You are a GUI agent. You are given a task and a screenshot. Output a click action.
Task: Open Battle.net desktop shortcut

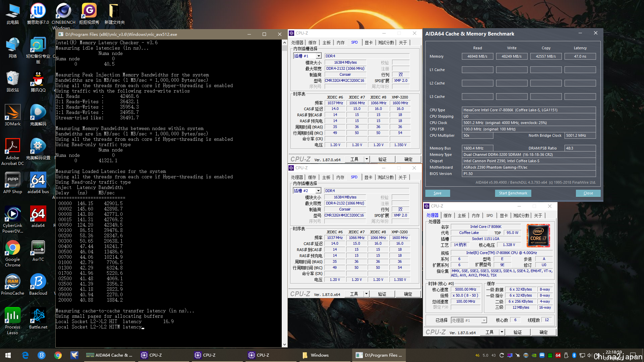[38, 318]
